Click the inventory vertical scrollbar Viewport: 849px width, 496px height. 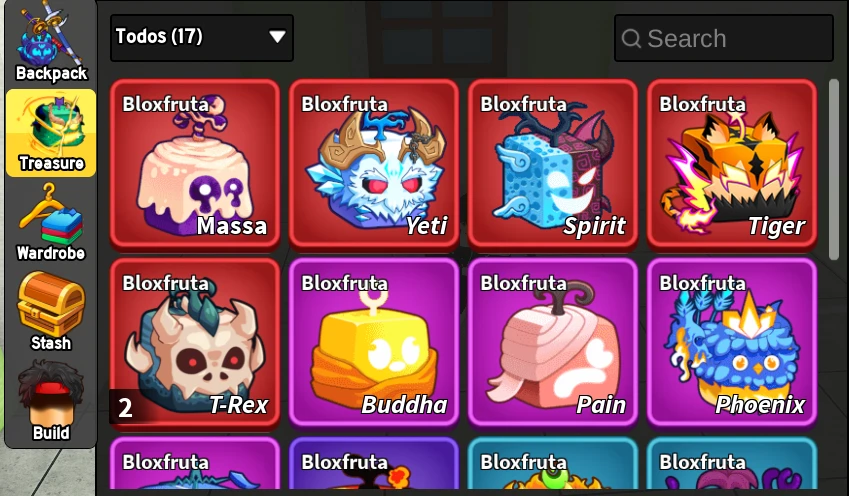833,170
